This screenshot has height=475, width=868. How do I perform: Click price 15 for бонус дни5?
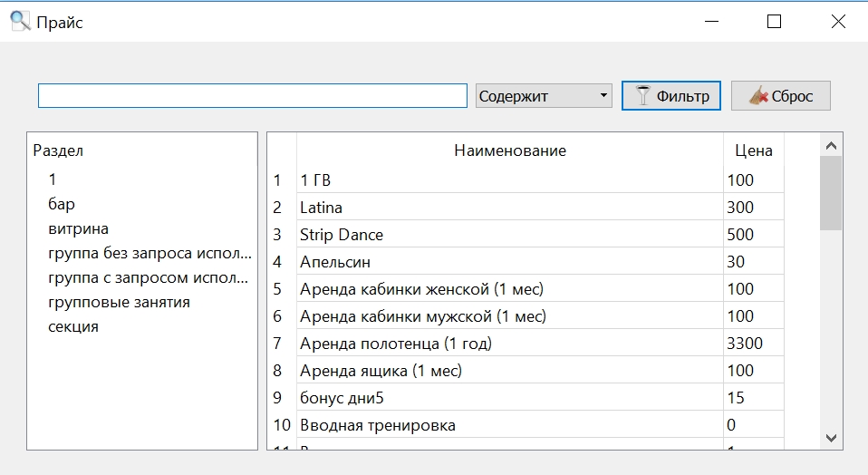click(754, 397)
